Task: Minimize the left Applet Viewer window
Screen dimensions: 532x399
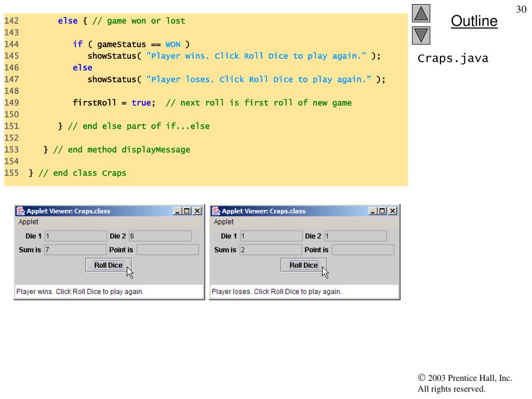Action: click(177, 211)
